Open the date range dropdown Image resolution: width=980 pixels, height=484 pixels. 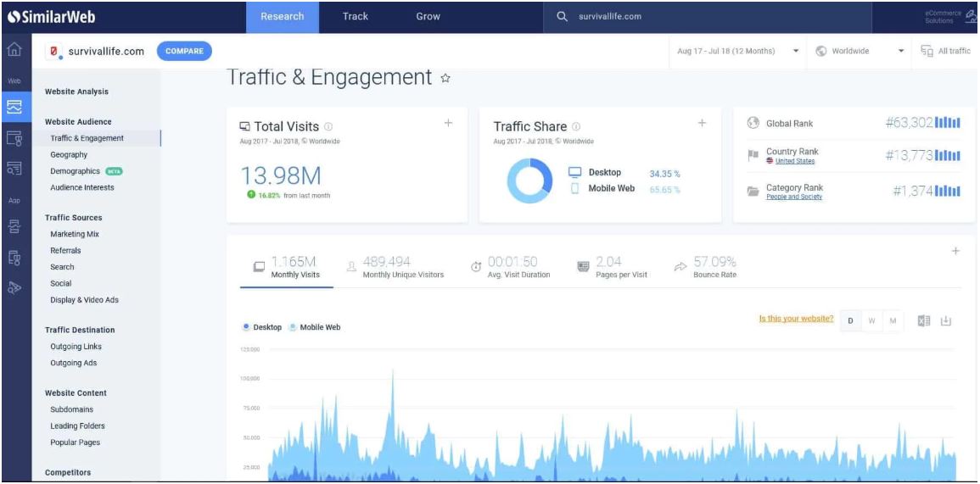pyautogui.click(x=737, y=51)
